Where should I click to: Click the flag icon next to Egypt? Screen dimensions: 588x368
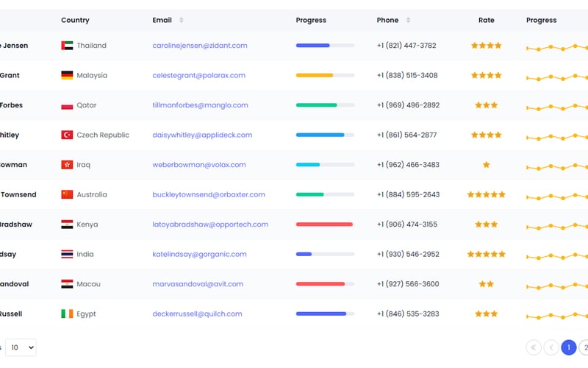[x=67, y=314]
